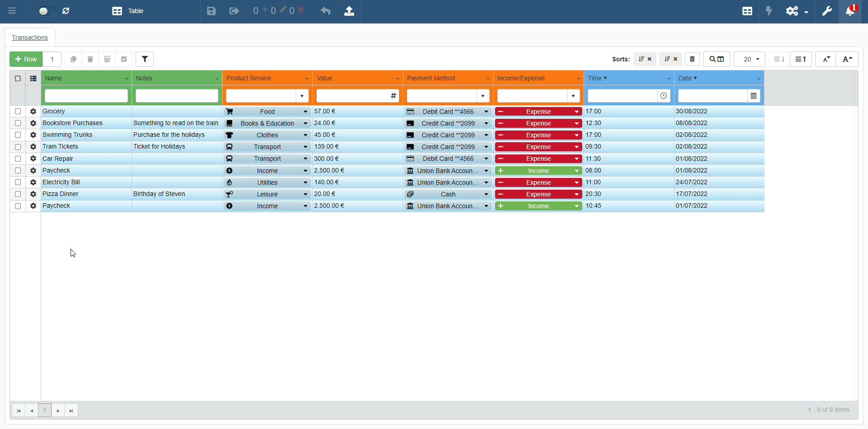Check the select-all checkbox in header
Viewport: 868px width, 429px height.
[18, 79]
